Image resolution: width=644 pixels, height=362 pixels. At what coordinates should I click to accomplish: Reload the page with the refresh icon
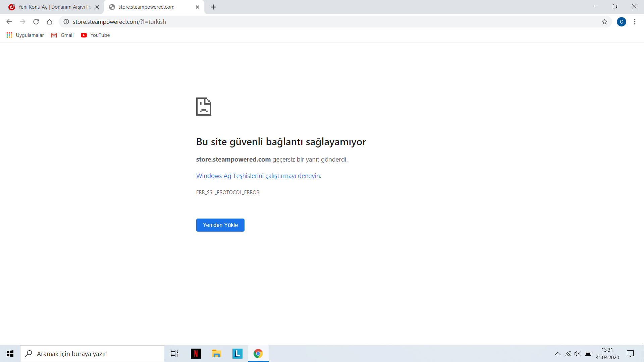coord(36,22)
